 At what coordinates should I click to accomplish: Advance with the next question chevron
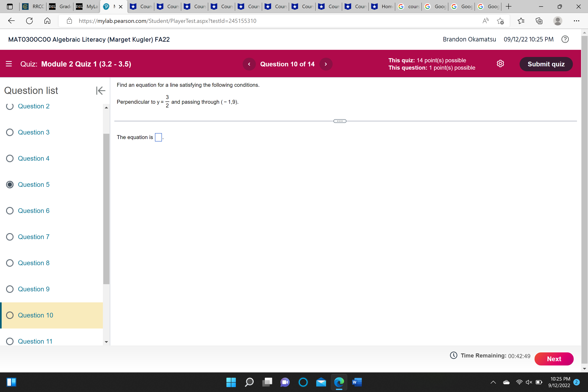point(326,64)
